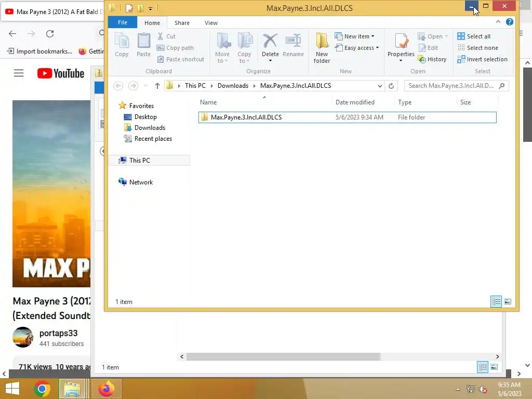Click Downloads in the address breadcrumb
532x399 pixels.
point(233,86)
